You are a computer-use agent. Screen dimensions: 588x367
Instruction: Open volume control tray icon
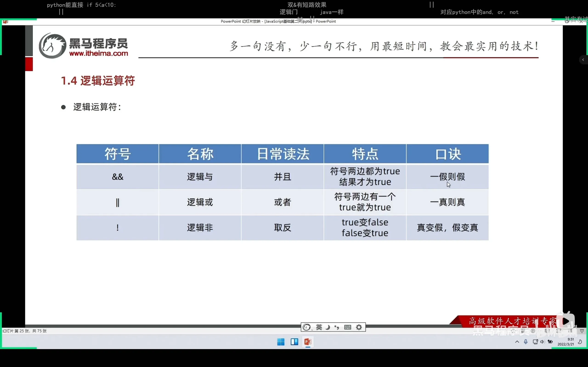click(x=542, y=342)
